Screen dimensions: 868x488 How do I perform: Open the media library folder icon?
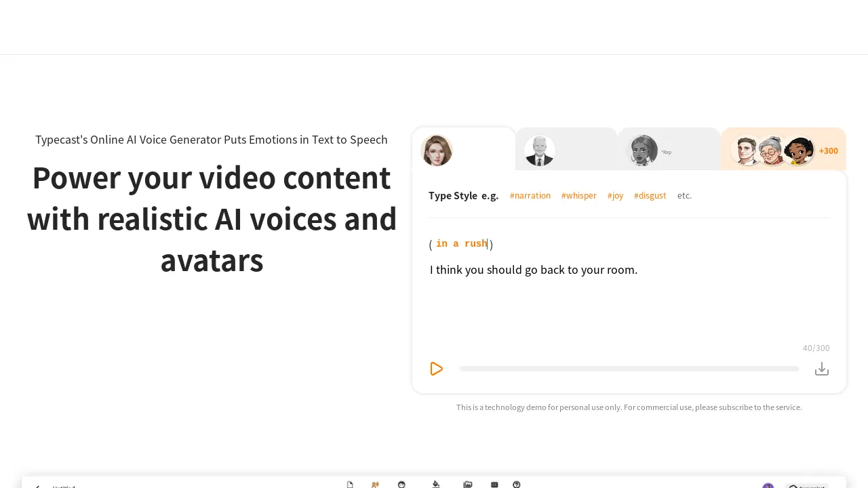click(468, 484)
